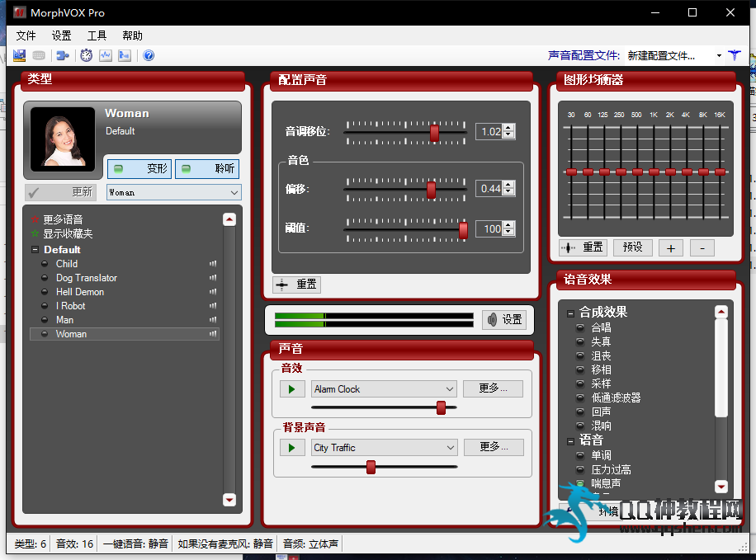Click the stopwatch toolbar icon
The height and width of the screenshot is (560, 756).
[87, 55]
